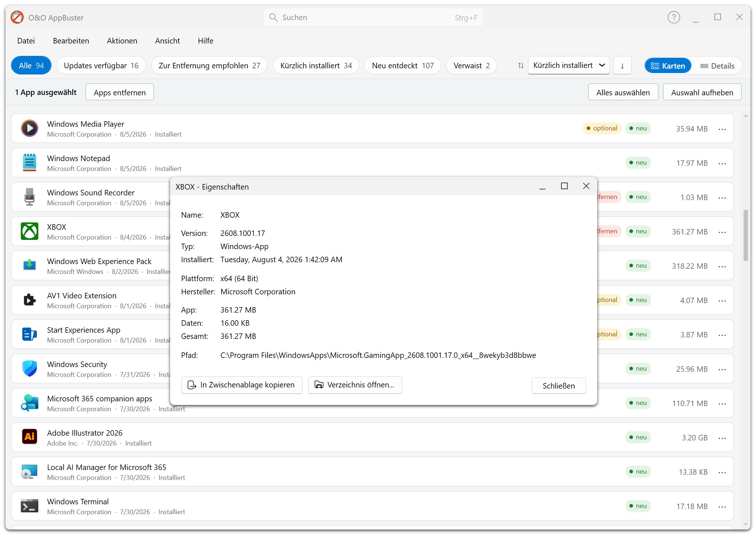Click the Windows Media Player app icon
The image size is (756, 535).
point(30,128)
